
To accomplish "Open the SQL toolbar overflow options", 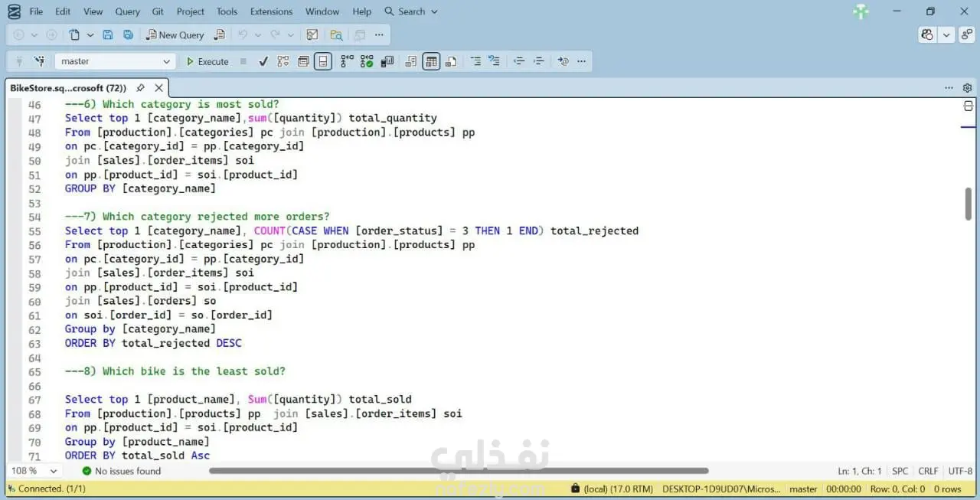I will tap(581, 61).
